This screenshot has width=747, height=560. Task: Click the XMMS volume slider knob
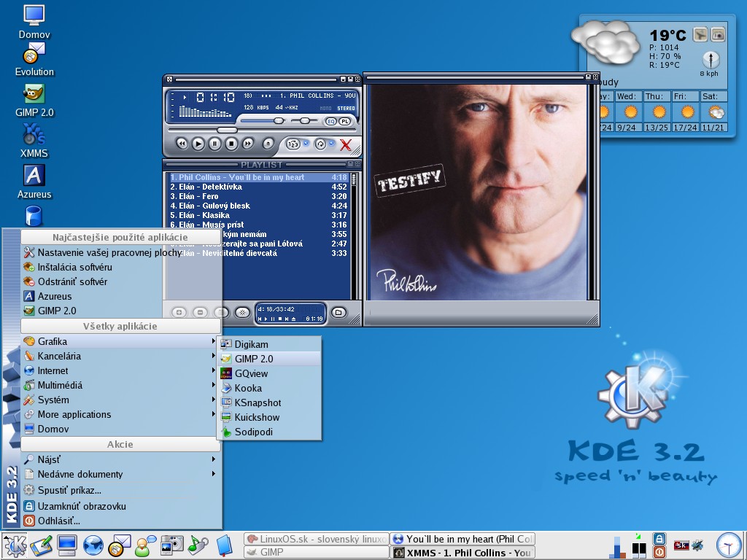point(279,121)
